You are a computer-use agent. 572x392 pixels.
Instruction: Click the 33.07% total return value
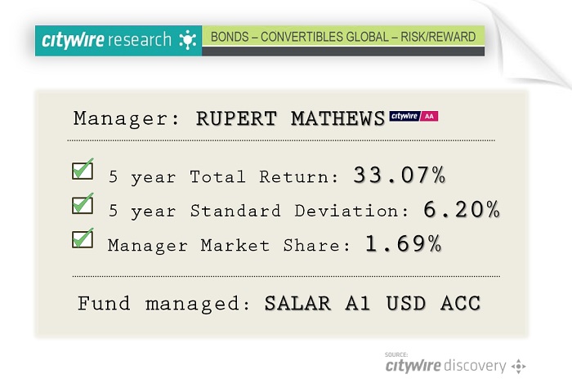[400, 175]
